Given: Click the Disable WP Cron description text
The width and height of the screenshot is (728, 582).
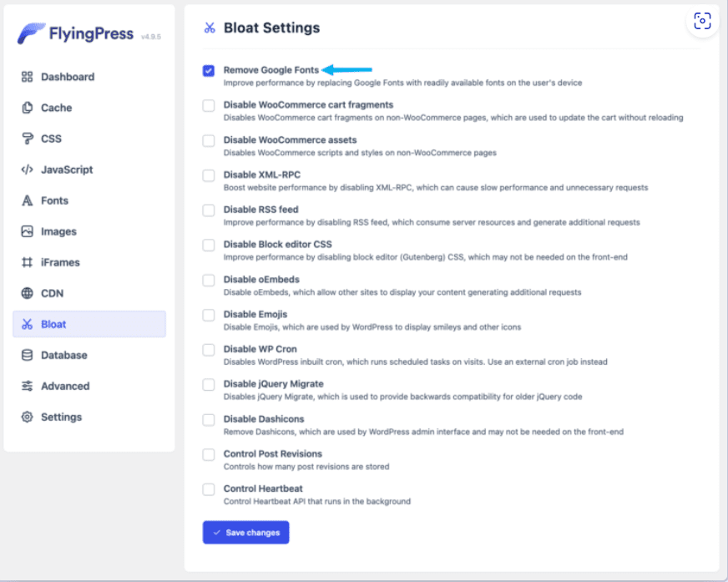Looking at the screenshot, I should click(x=415, y=362).
